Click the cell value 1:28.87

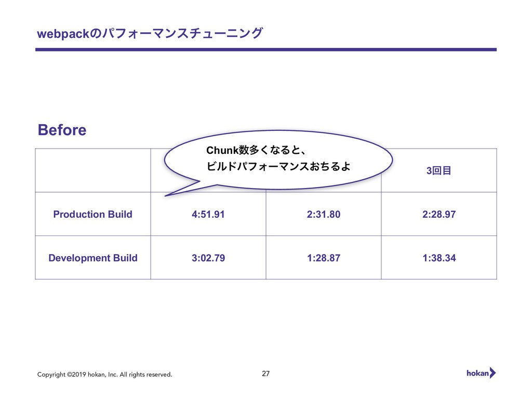click(x=324, y=258)
